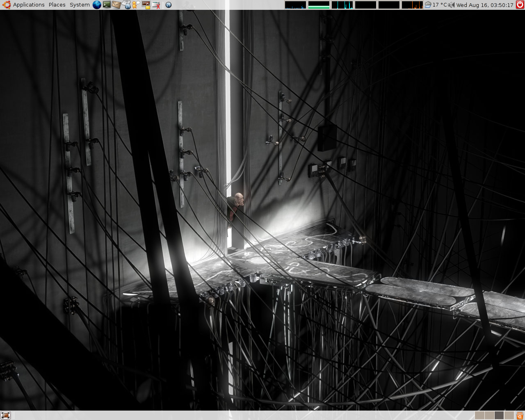Switch to the last workspace in the switcher
The width and height of the screenshot is (525, 420).
pos(509,415)
